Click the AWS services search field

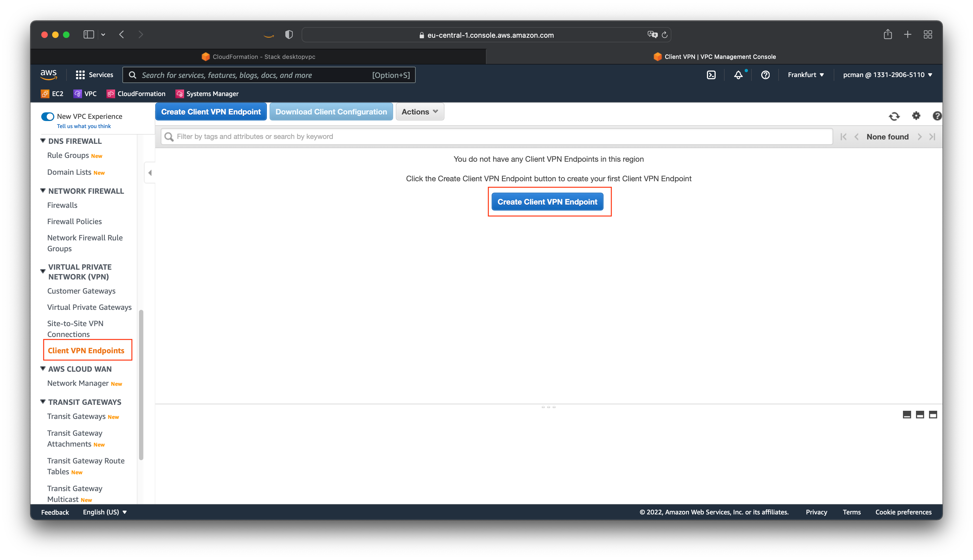click(269, 75)
